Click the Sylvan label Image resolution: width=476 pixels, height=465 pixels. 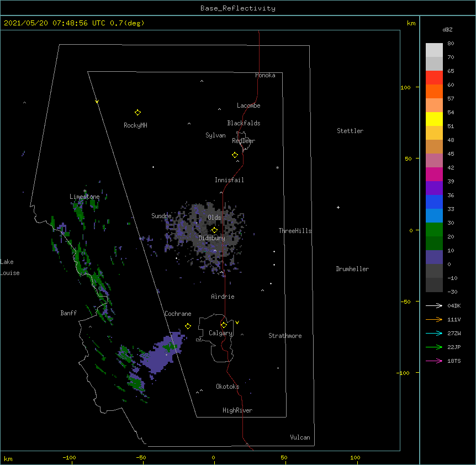pyautogui.click(x=215, y=135)
